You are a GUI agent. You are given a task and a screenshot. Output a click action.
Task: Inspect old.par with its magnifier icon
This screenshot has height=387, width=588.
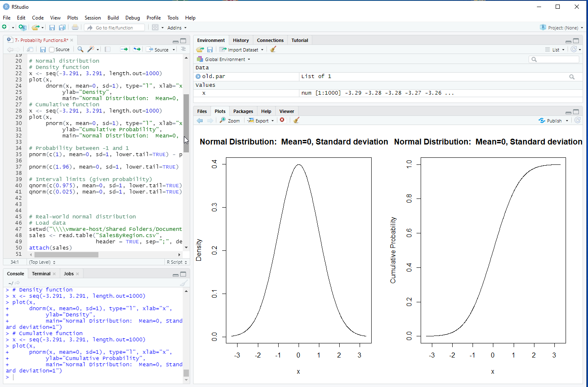(x=572, y=77)
